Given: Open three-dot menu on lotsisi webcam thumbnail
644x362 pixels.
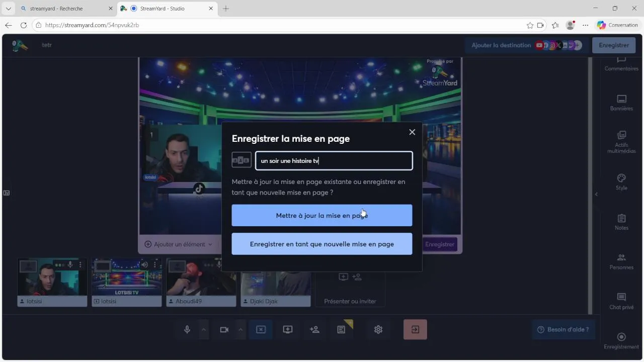Looking at the screenshot, I should tap(80, 265).
